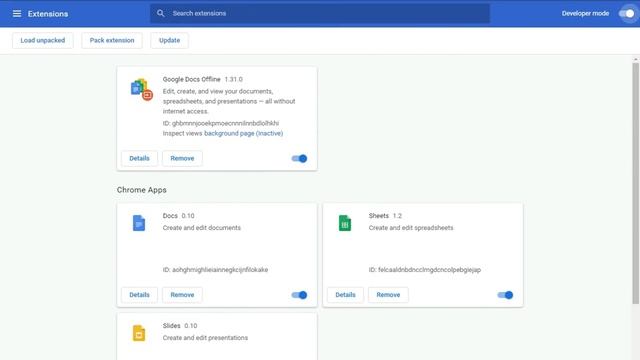Click the green Sheets app icon

click(345, 223)
